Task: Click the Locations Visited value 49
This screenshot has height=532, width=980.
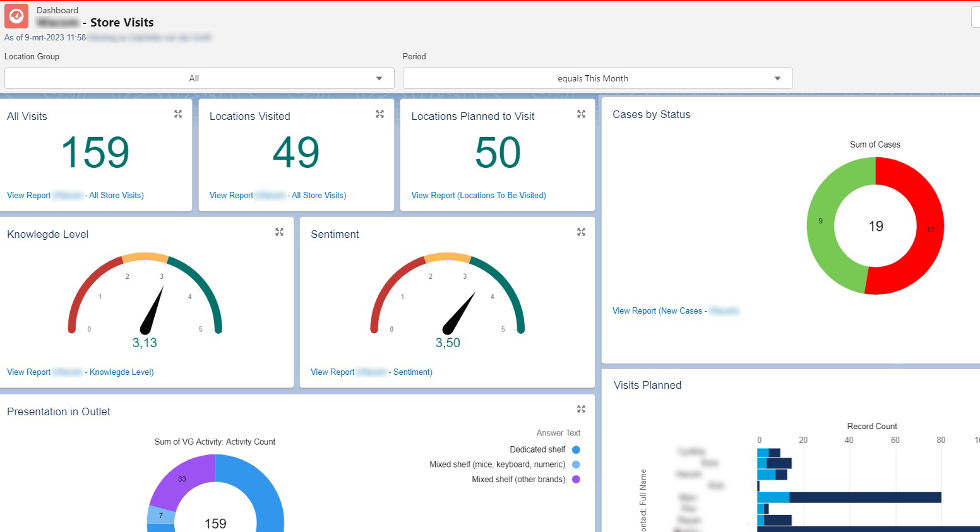Action: pyautogui.click(x=296, y=153)
